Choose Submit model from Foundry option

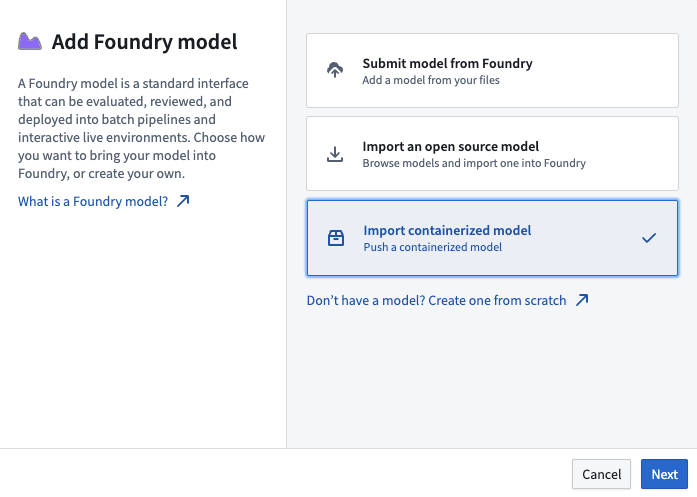coord(492,70)
